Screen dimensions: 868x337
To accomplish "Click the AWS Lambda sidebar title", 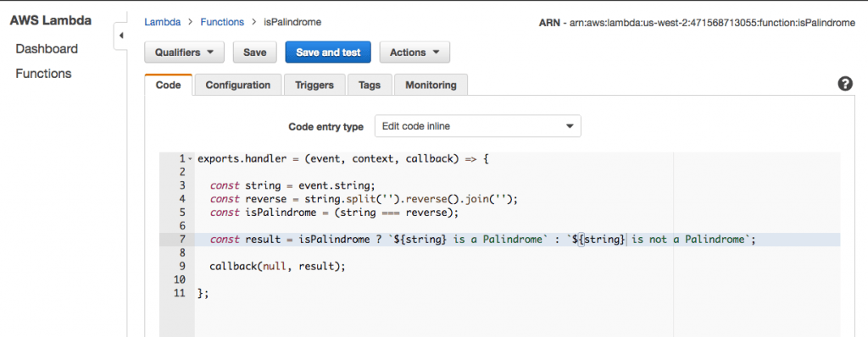I will click(50, 20).
